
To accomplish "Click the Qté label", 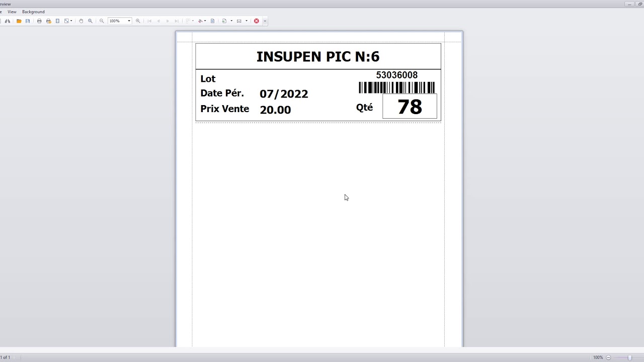I will 365,107.
